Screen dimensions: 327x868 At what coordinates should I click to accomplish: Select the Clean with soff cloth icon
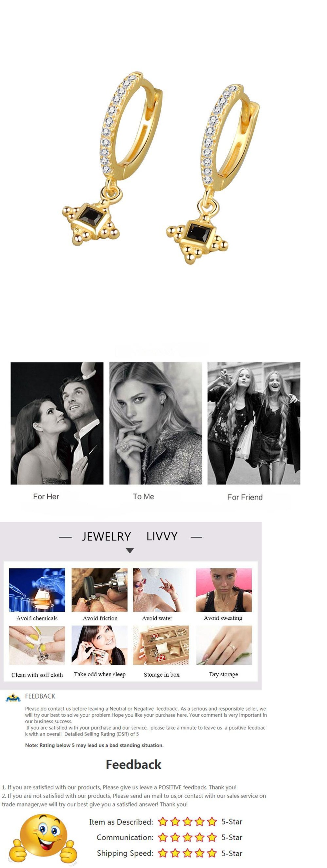(37, 645)
